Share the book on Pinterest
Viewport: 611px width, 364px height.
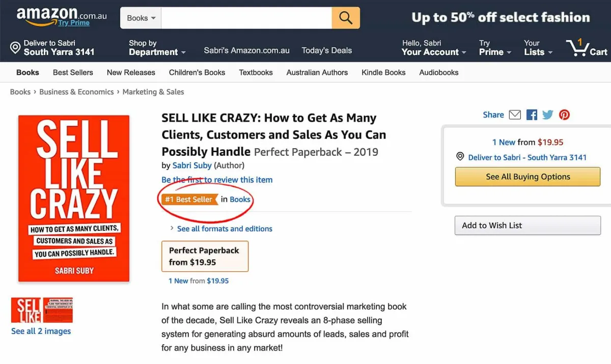(564, 115)
